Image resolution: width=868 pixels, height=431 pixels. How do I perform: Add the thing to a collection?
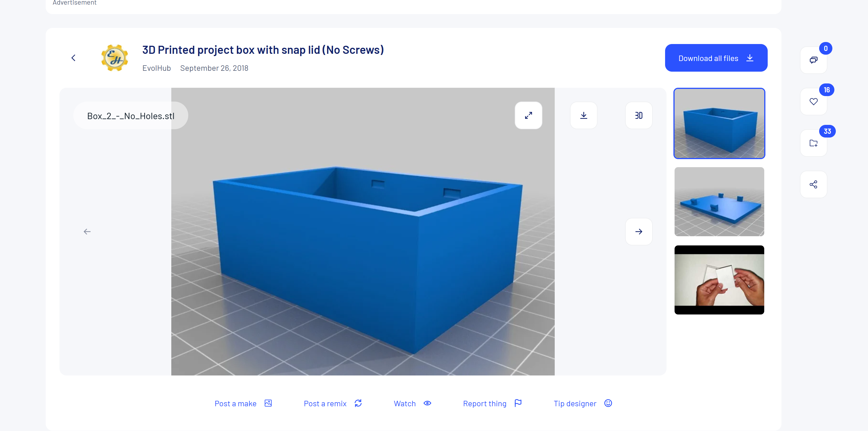coord(813,143)
